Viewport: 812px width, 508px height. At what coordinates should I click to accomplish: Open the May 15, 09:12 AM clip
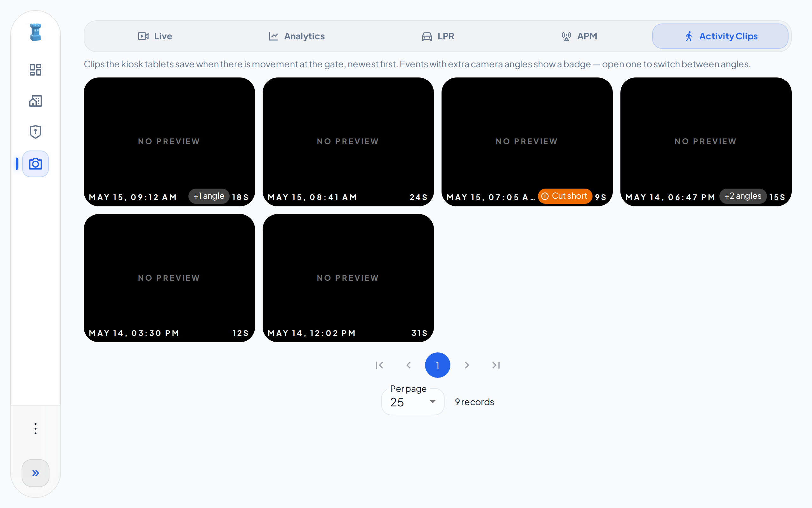169,142
